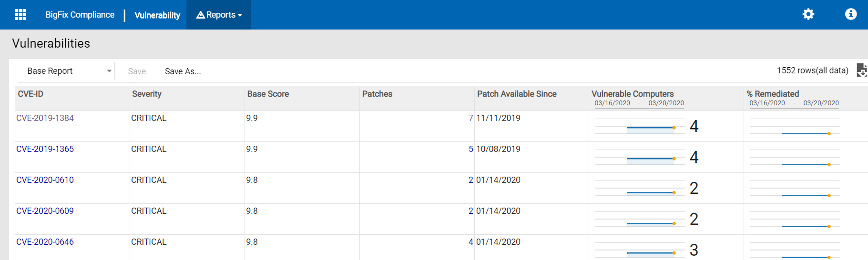Screen dimensions: 868x260
Task: Click the info circle icon
Action: pyautogui.click(x=851, y=14)
